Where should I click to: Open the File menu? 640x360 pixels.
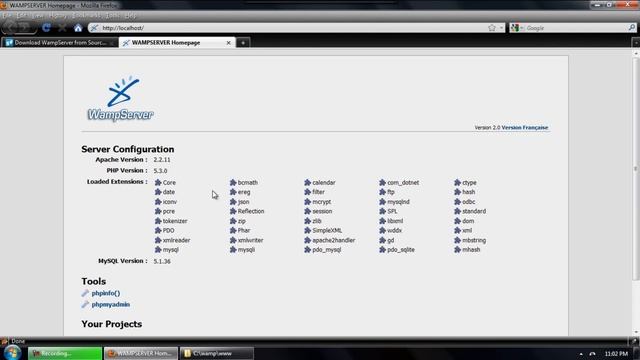(x=7, y=16)
